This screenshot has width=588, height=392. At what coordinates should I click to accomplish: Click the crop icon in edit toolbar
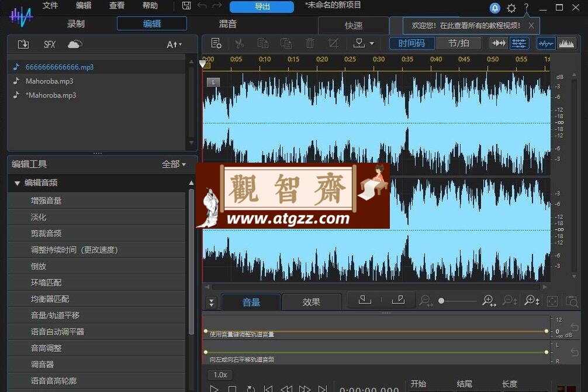[x=333, y=43]
